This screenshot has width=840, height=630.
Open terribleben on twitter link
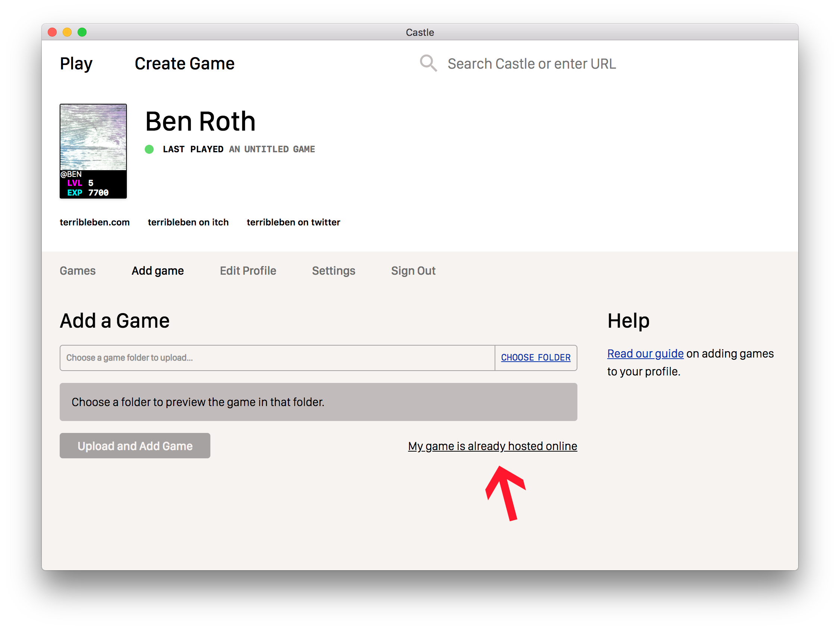click(293, 222)
